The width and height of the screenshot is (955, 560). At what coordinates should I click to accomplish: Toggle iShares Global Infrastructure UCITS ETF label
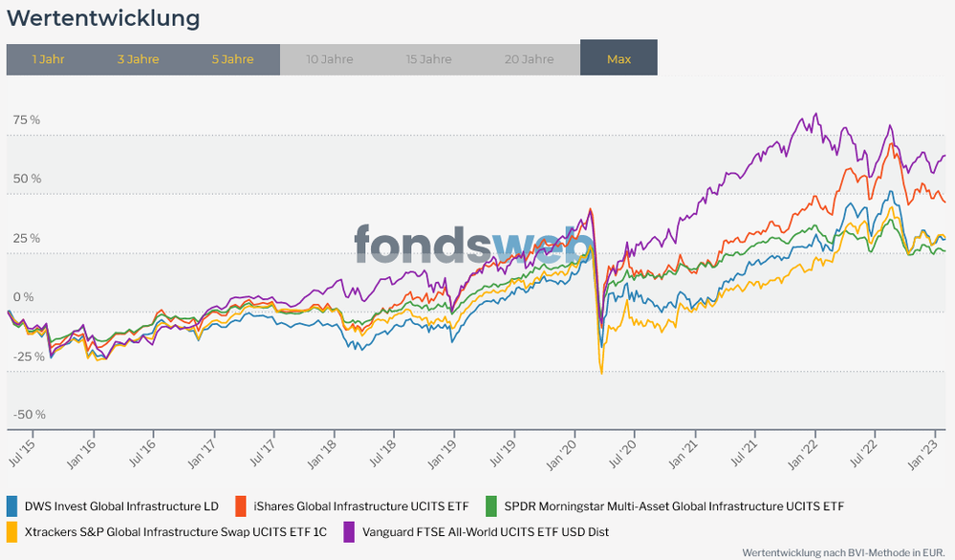point(360,506)
